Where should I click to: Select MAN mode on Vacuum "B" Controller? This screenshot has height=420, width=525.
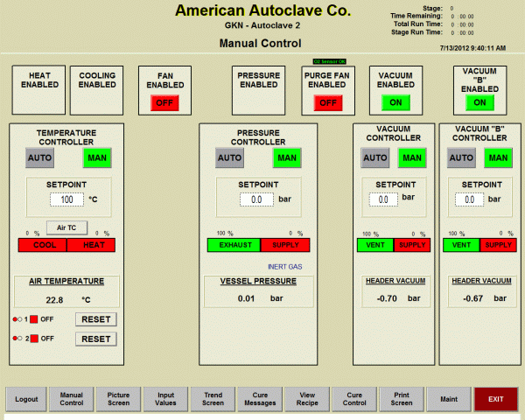[497, 158]
